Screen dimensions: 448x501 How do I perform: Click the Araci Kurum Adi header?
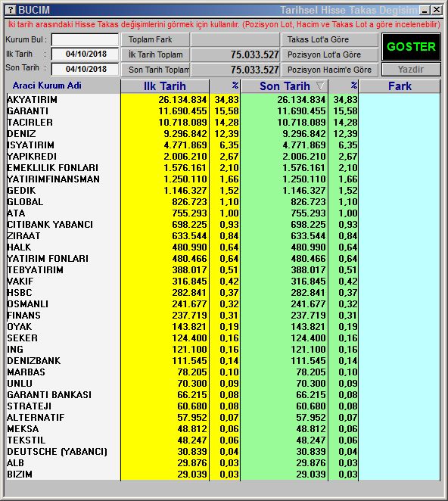pyautogui.click(x=47, y=86)
